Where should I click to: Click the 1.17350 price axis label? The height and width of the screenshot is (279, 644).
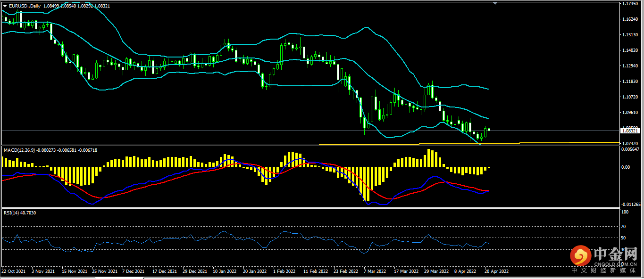coord(630,4)
